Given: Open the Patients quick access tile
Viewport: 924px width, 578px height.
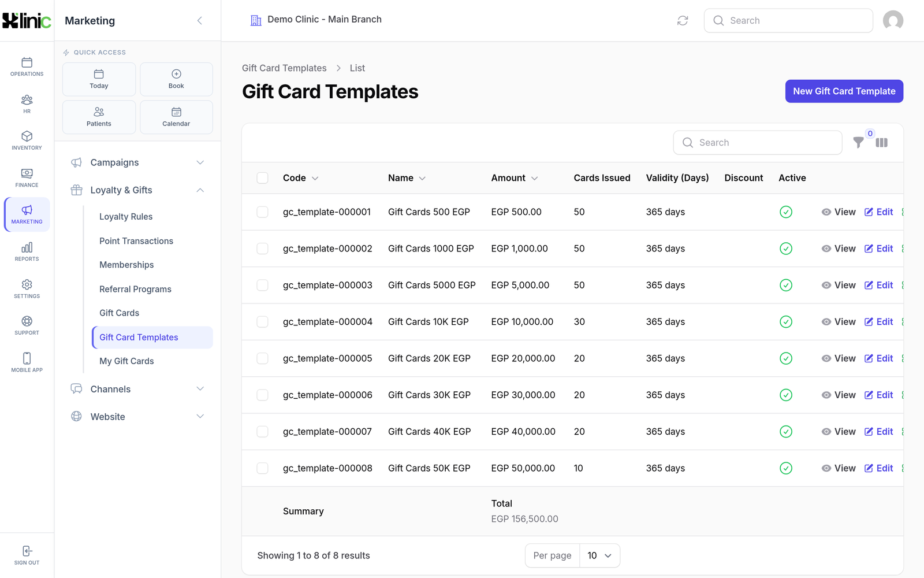Looking at the screenshot, I should [99, 117].
